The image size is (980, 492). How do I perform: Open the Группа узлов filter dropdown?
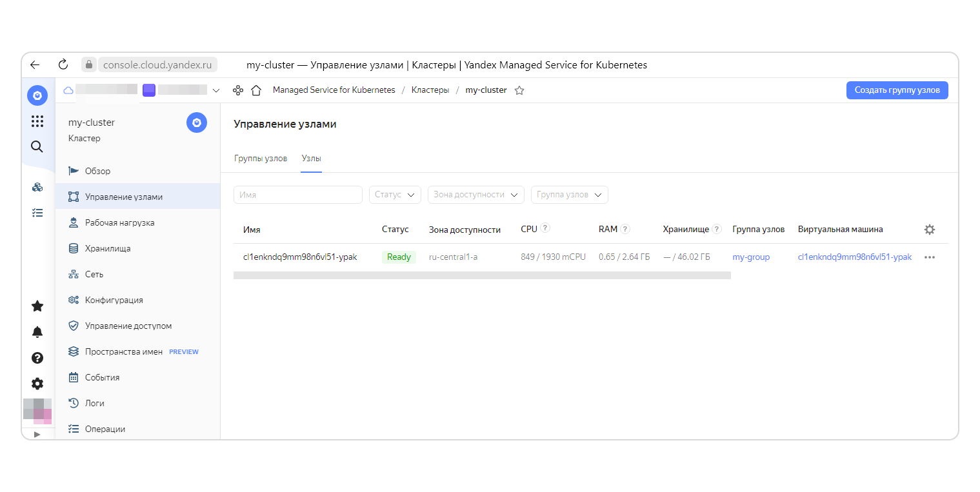pyautogui.click(x=570, y=195)
